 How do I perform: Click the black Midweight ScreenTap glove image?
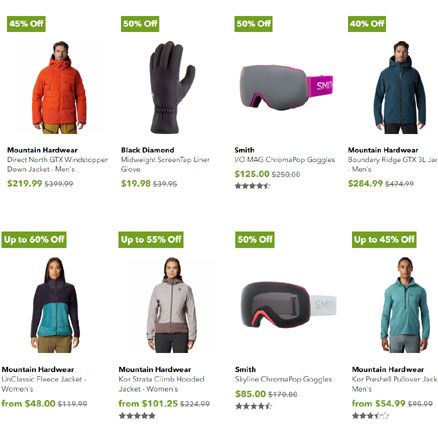[172, 87]
